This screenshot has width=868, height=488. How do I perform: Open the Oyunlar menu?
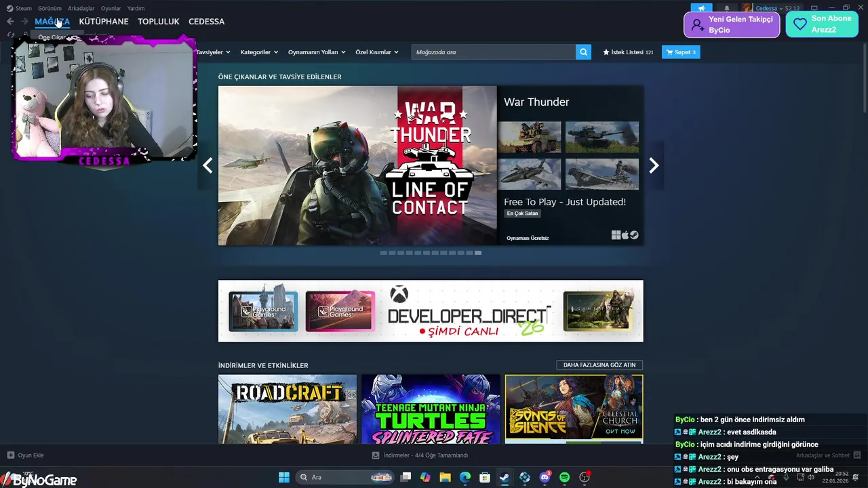click(111, 8)
